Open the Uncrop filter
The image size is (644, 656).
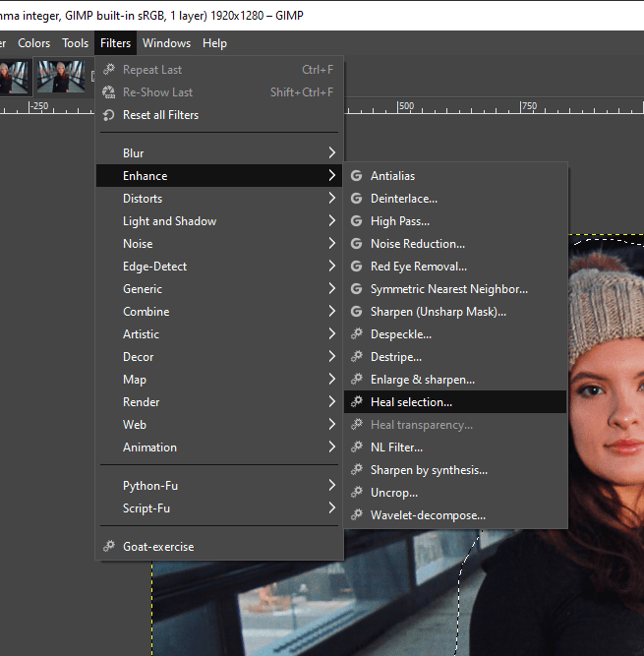[455, 492]
